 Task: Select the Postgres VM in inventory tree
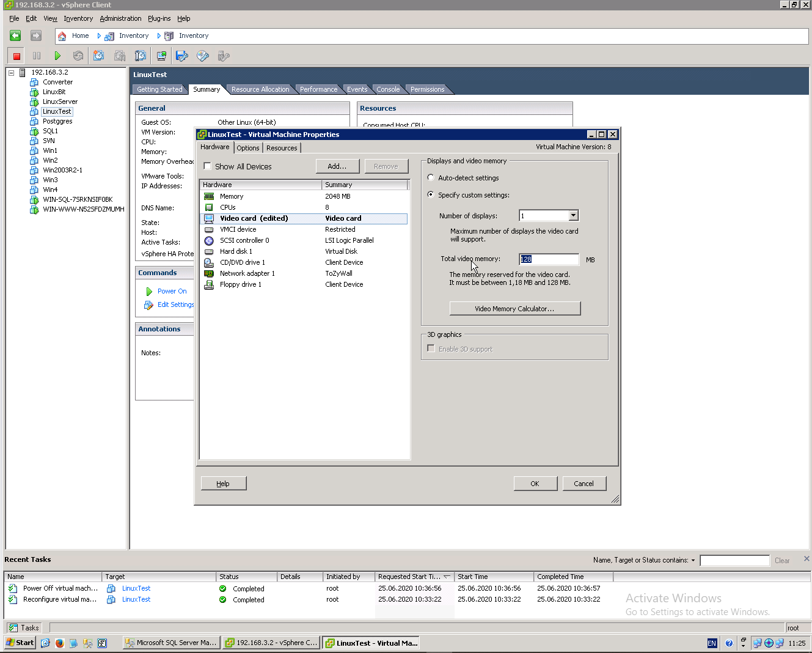click(x=57, y=121)
